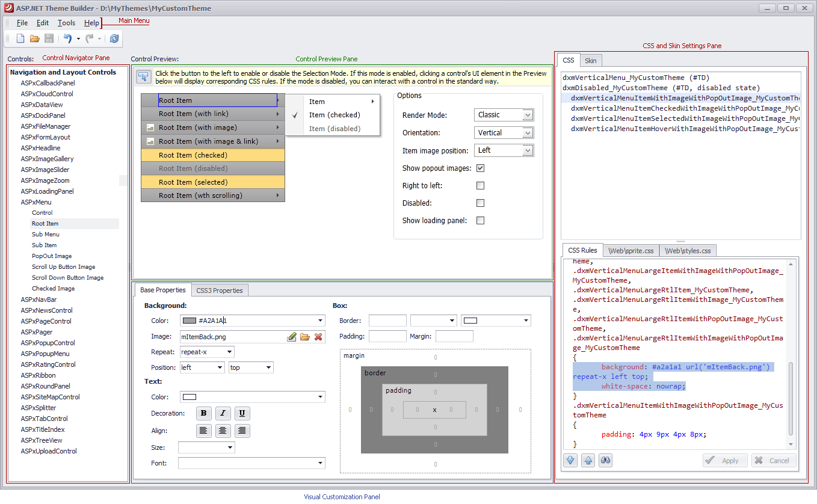Screen dimensions: 817x504
Task: Apply underline text decoration
Action: coord(242,413)
